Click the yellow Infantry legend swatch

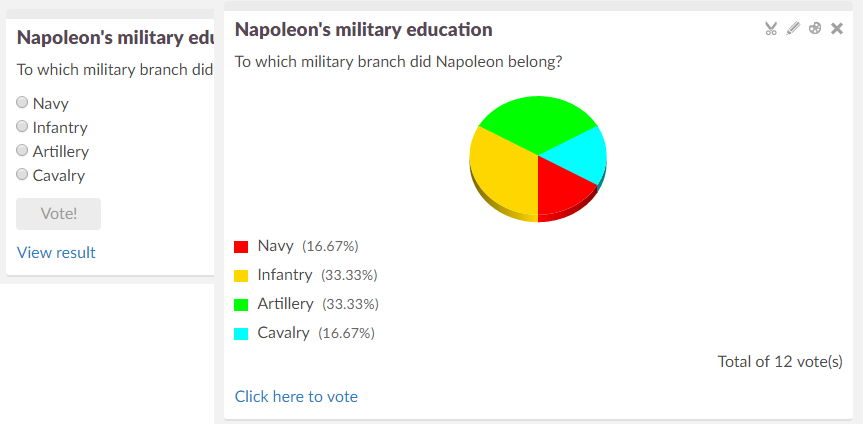tap(241, 275)
